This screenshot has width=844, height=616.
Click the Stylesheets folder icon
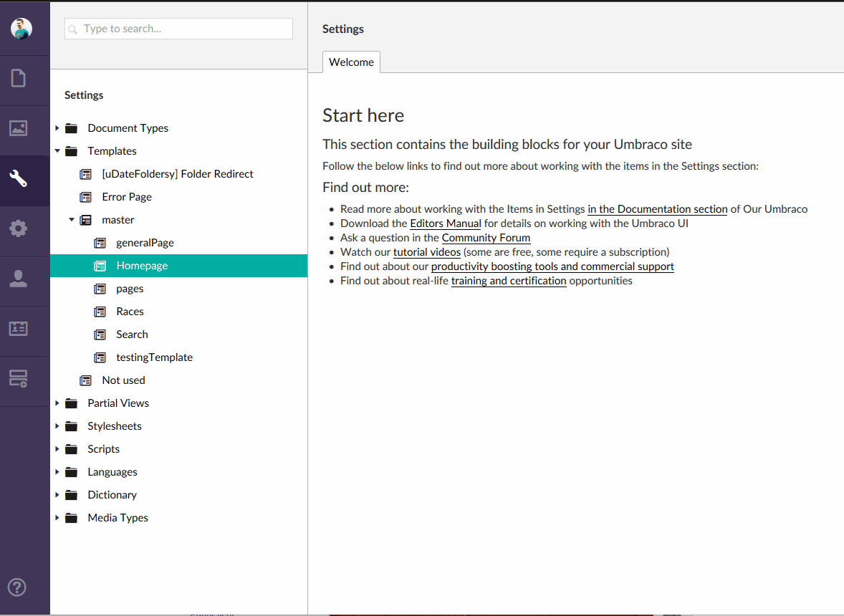pos(71,426)
